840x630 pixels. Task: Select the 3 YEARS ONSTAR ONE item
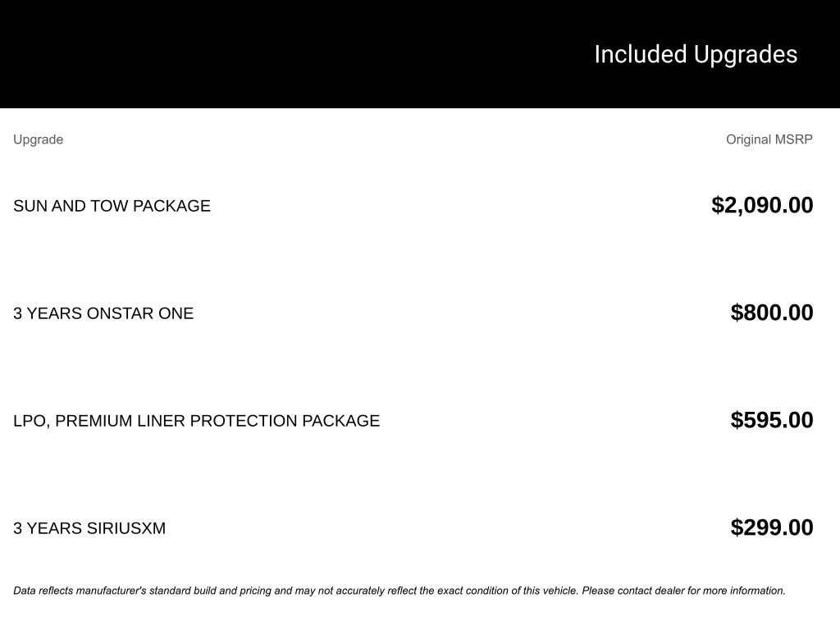[103, 313]
